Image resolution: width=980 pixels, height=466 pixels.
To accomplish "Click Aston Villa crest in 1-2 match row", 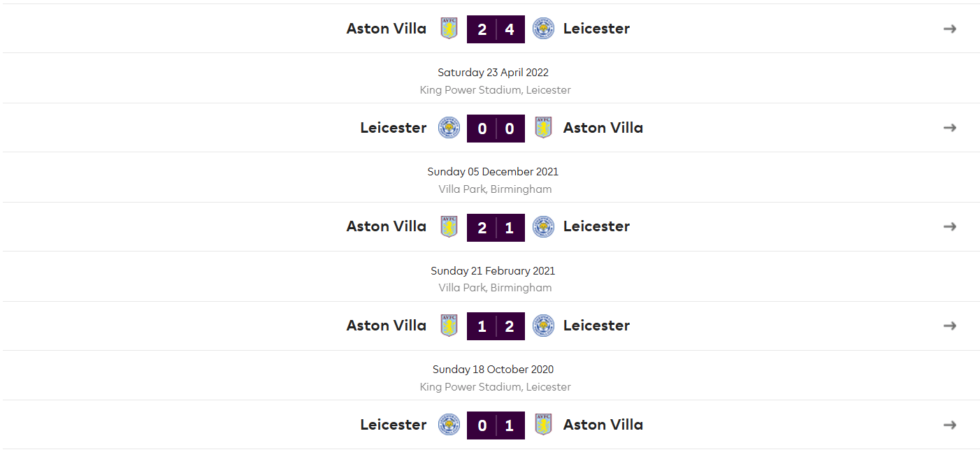I will point(449,326).
